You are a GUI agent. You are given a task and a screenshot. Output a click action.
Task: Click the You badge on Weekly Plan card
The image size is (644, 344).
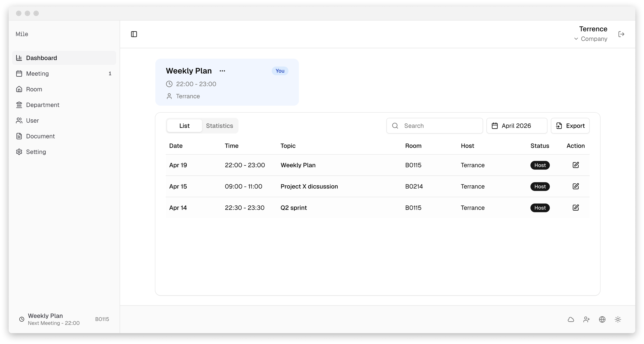tap(280, 71)
